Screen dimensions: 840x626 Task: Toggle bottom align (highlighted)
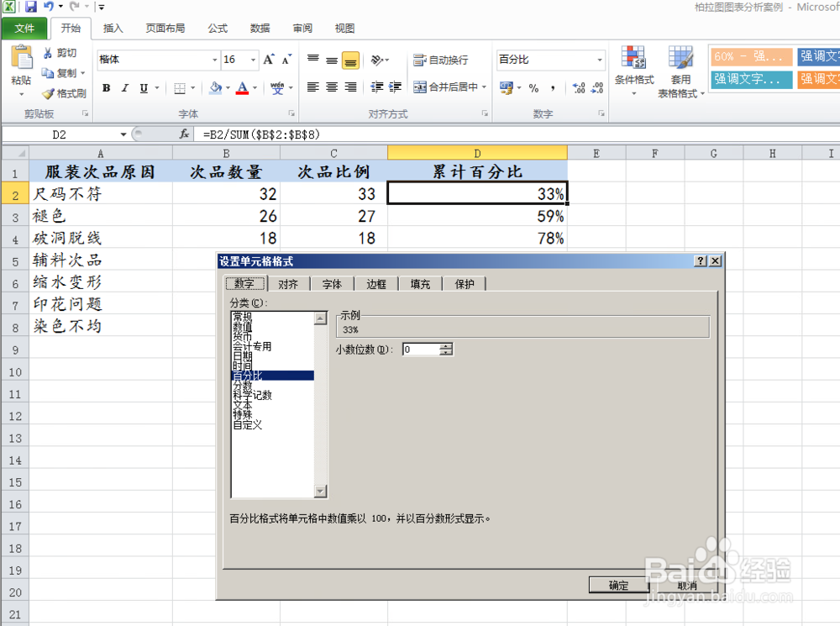coord(350,60)
